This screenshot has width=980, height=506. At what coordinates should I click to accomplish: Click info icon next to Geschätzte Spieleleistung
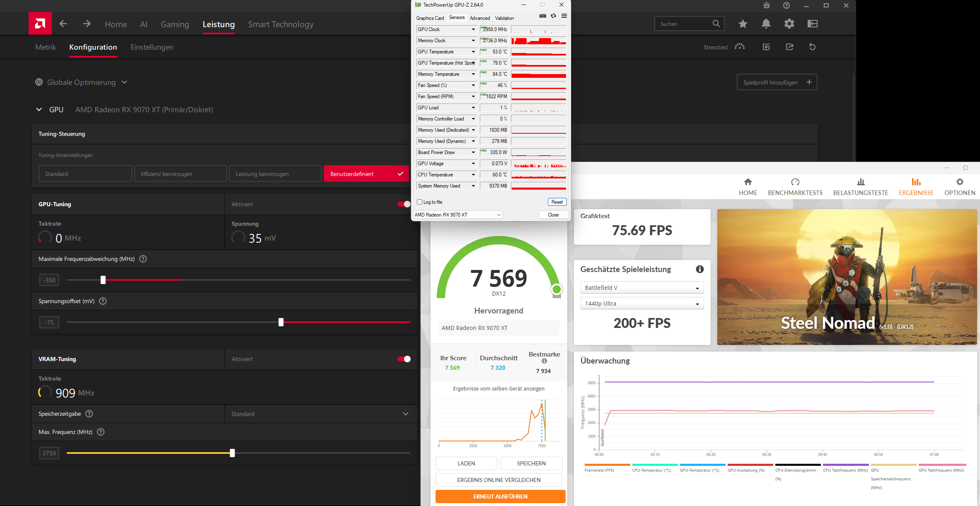click(699, 269)
